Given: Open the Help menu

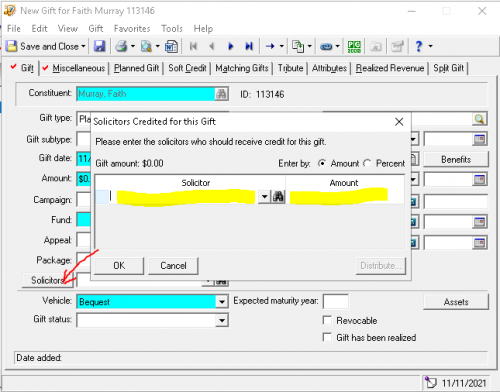Looking at the screenshot, I should (203, 29).
